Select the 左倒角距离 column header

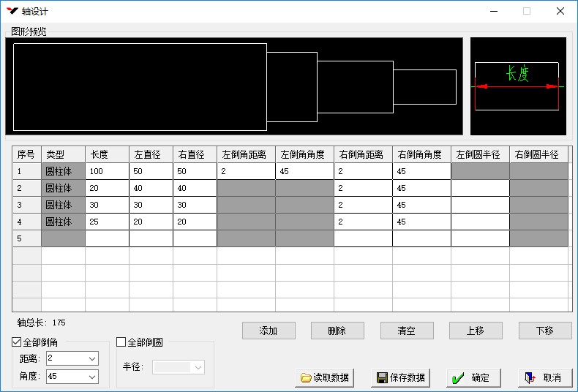[x=247, y=154]
